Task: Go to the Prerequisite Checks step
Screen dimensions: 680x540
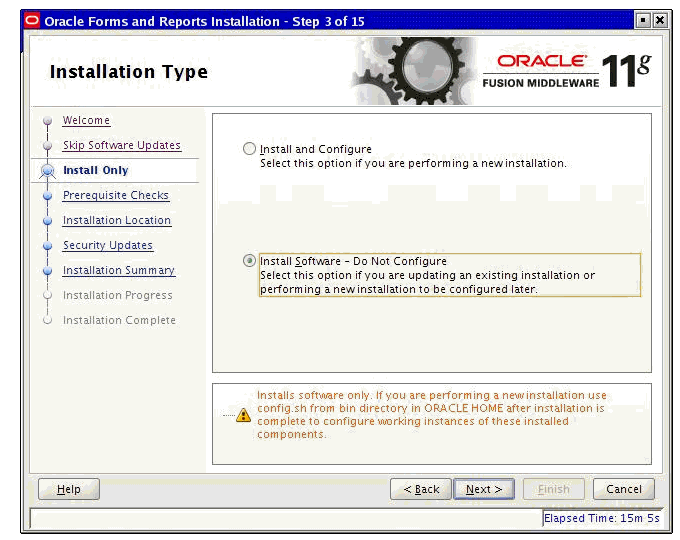Action: [x=116, y=195]
